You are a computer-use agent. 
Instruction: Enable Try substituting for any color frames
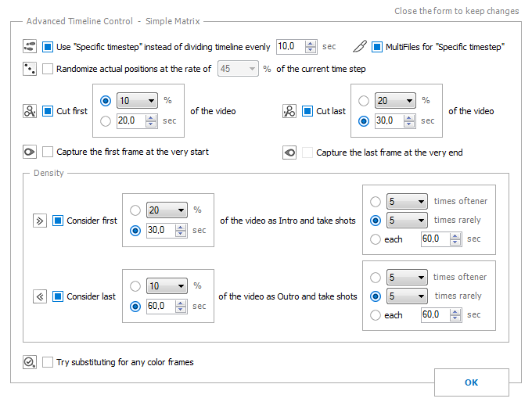click(x=48, y=362)
